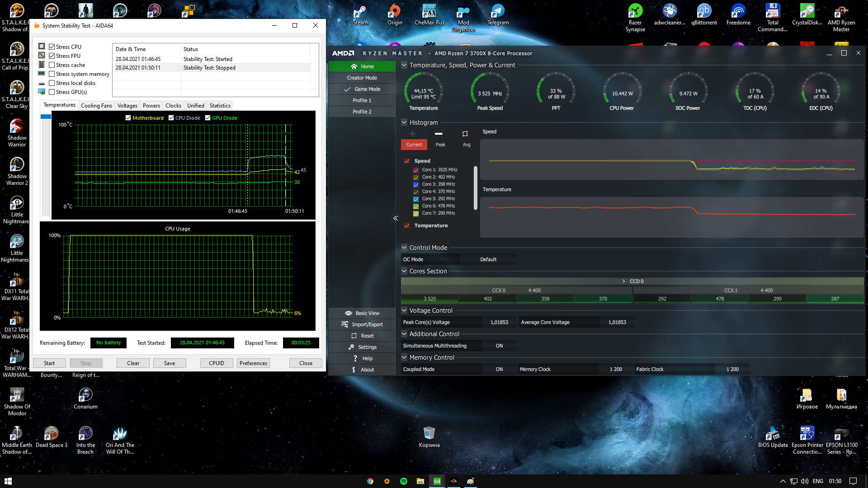Open Spotify from the taskbar

404,481
